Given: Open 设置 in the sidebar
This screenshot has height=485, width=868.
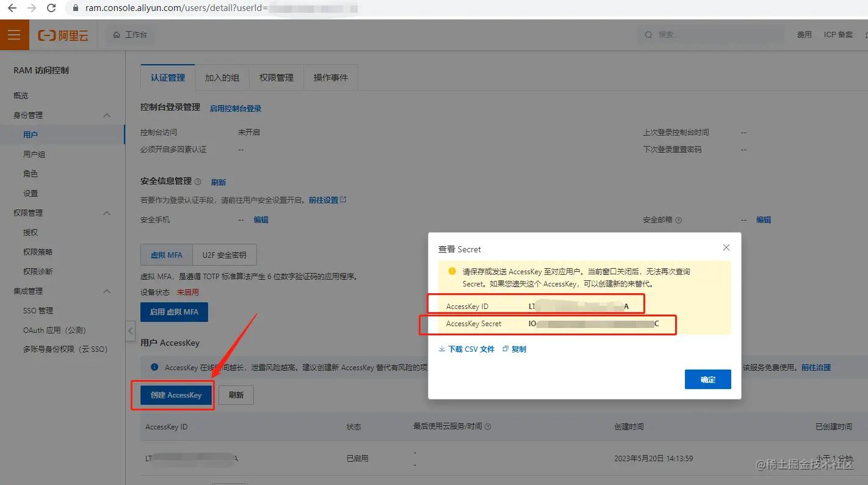Looking at the screenshot, I should 31,194.
